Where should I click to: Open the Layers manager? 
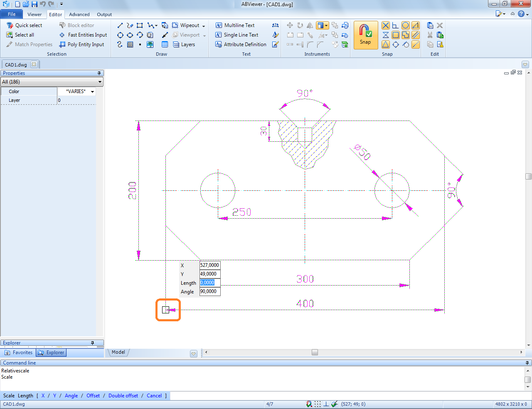click(184, 44)
